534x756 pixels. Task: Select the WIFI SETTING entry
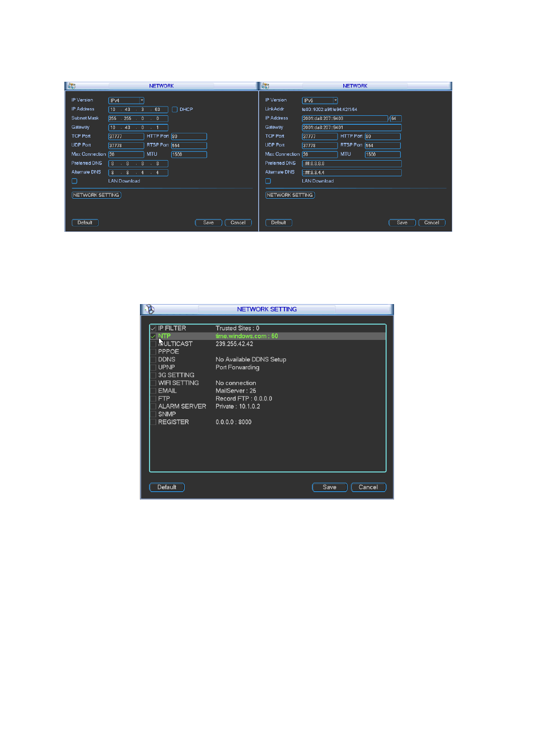click(x=268, y=383)
